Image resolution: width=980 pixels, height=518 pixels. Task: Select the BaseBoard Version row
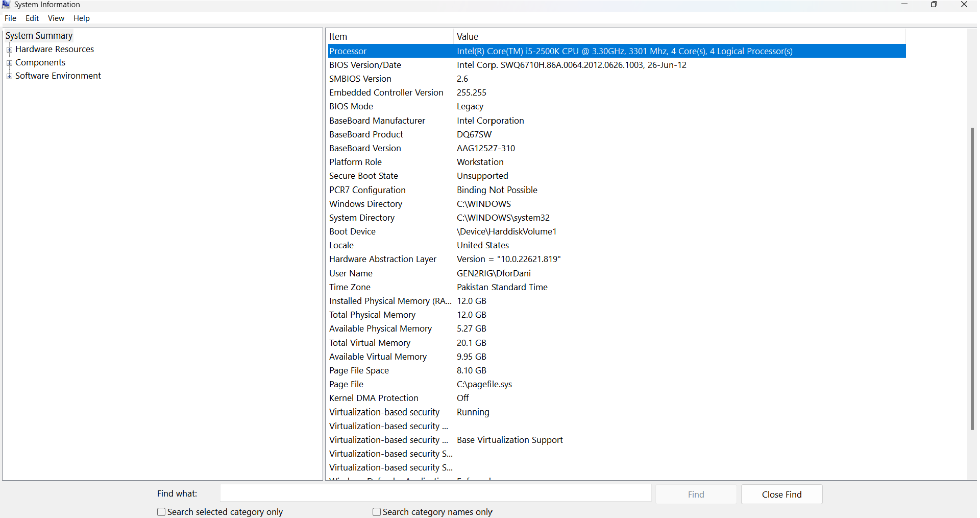pos(617,148)
